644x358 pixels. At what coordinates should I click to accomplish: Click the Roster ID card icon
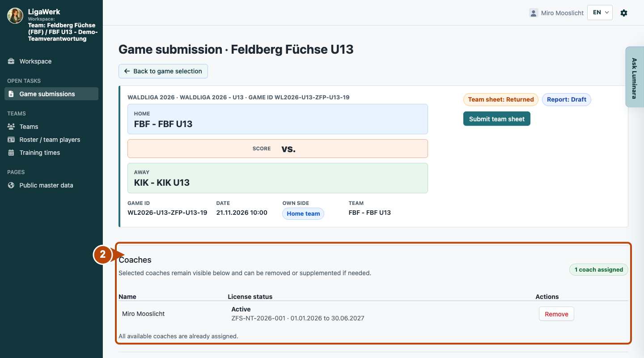click(11, 140)
